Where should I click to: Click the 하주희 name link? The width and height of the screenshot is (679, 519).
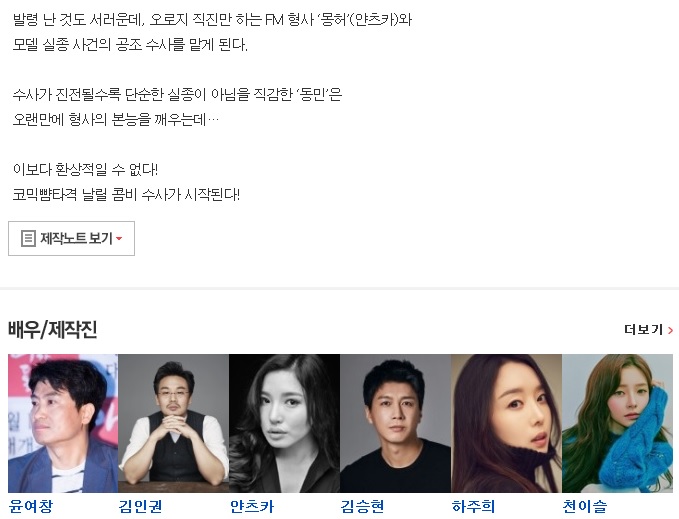[x=473, y=506]
